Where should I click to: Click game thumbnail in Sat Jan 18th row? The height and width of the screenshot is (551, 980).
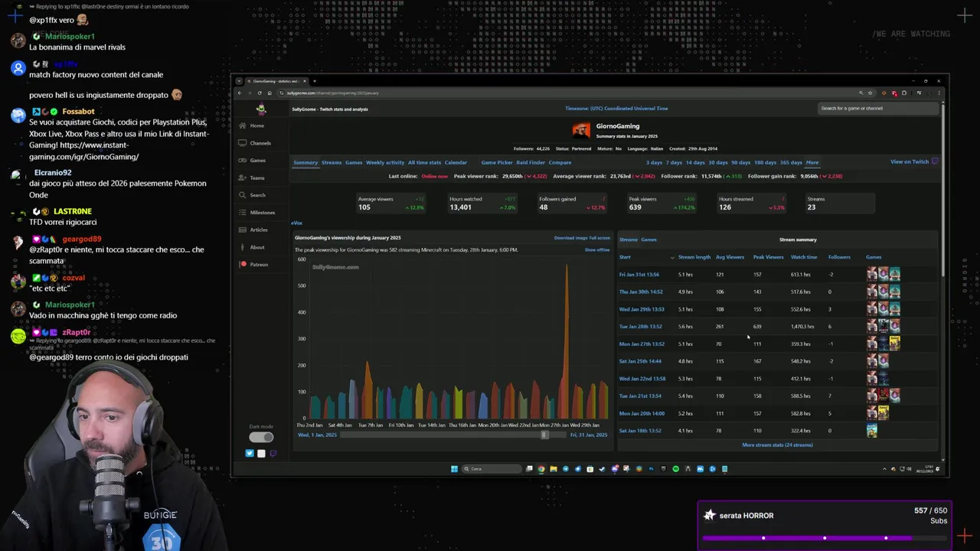click(x=871, y=431)
